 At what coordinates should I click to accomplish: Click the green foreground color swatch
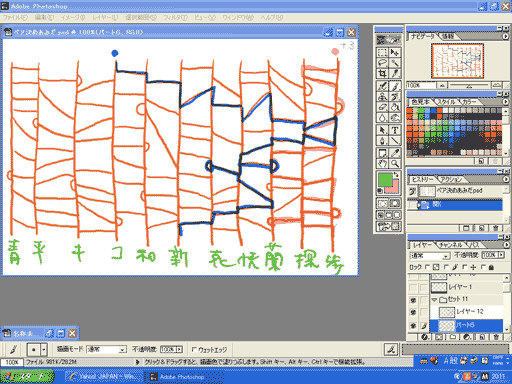[385, 180]
